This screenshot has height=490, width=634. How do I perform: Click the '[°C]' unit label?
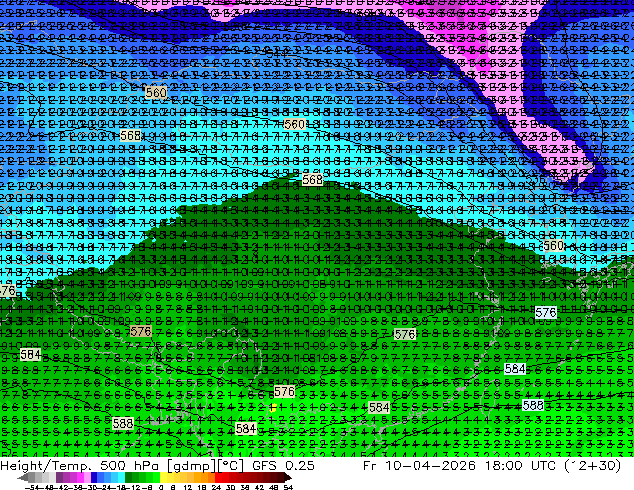pos(231,466)
